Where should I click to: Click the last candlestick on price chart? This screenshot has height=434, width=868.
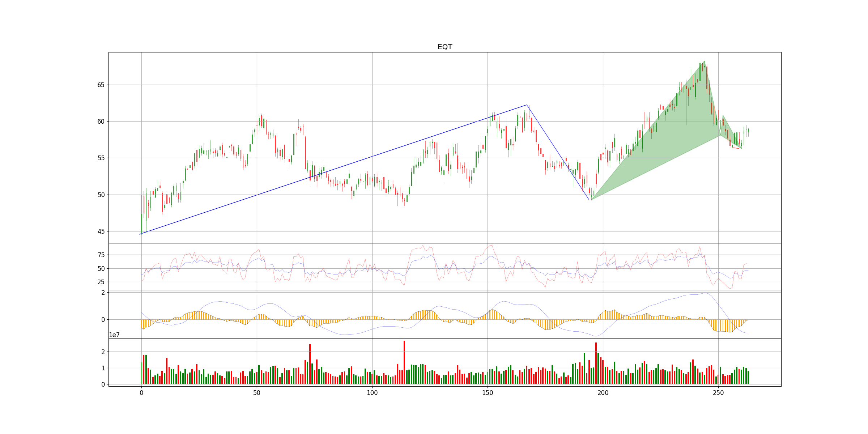click(748, 131)
